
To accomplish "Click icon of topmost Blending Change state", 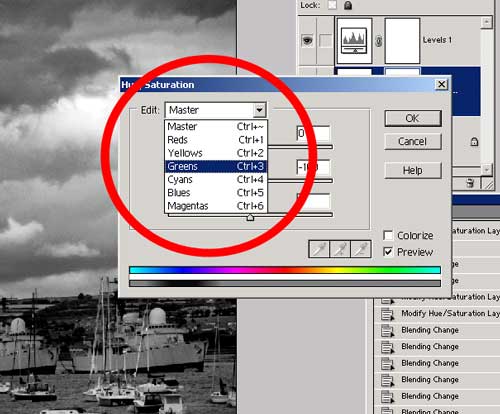I will [387, 331].
